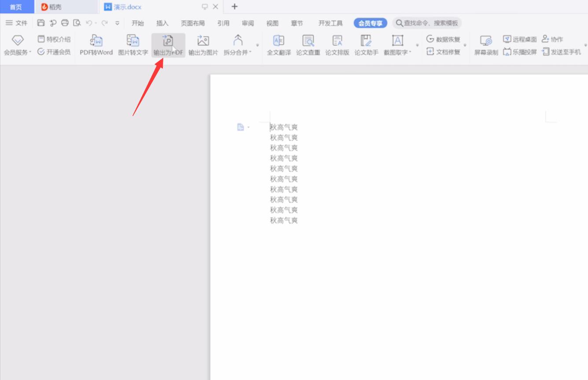Launch PDF转Word converter

tap(96, 45)
